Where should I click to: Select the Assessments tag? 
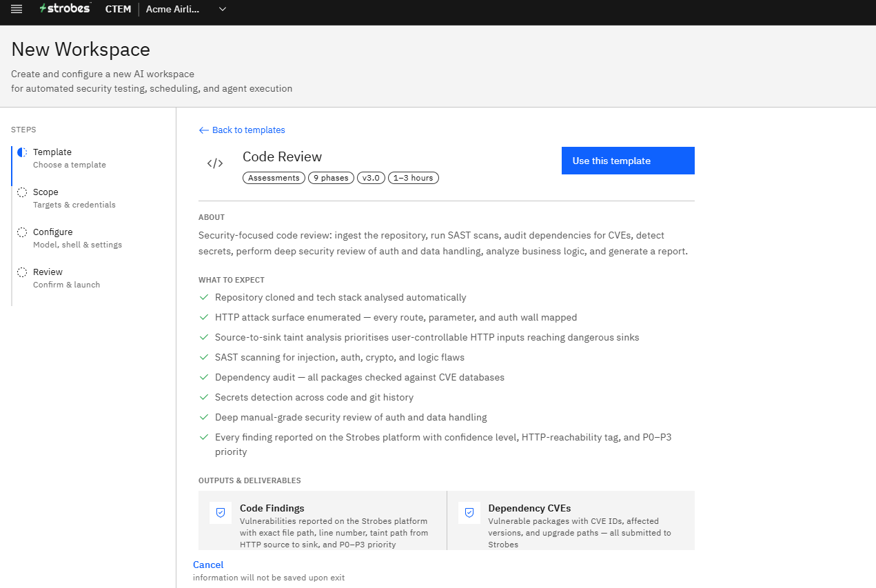point(274,178)
